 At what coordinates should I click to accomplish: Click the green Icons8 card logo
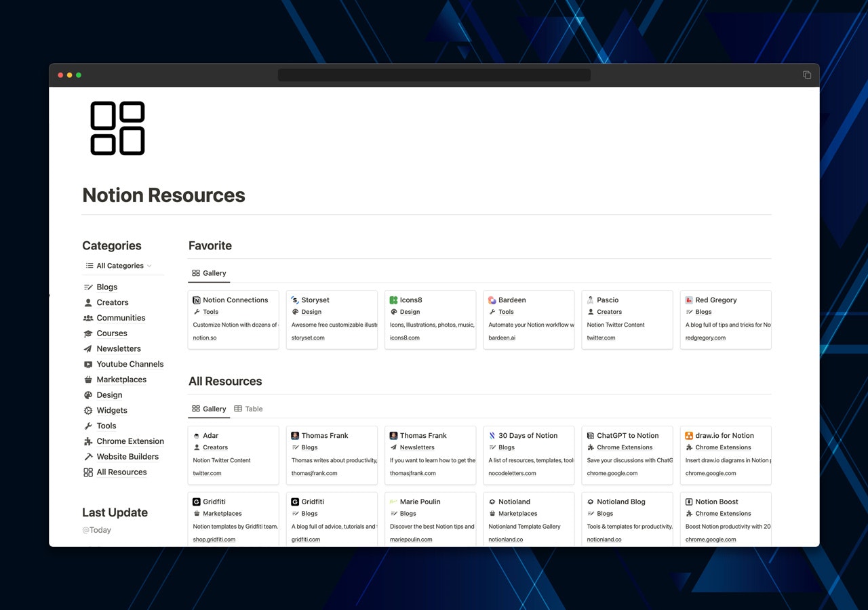(393, 300)
